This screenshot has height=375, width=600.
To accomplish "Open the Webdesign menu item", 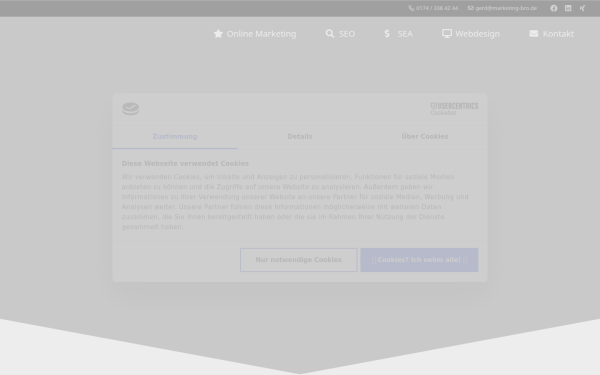I will 471,34.
